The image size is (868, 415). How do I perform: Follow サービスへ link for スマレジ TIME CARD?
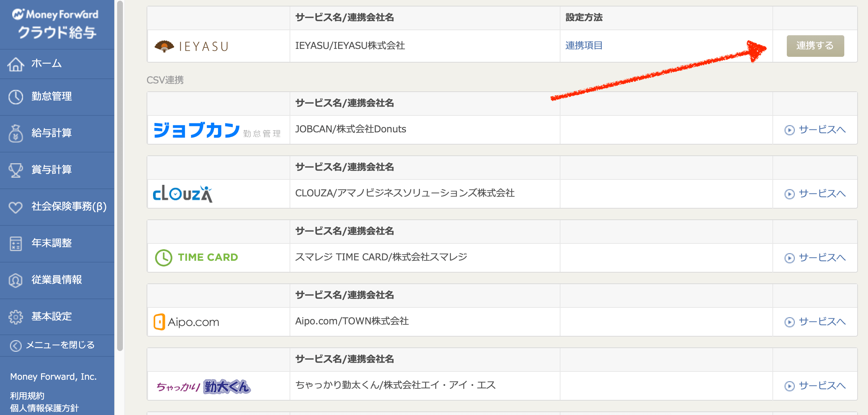coord(822,258)
